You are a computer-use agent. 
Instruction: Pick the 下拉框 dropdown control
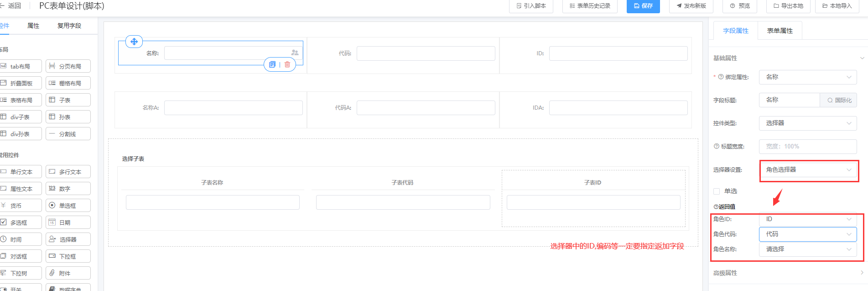[x=68, y=256]
